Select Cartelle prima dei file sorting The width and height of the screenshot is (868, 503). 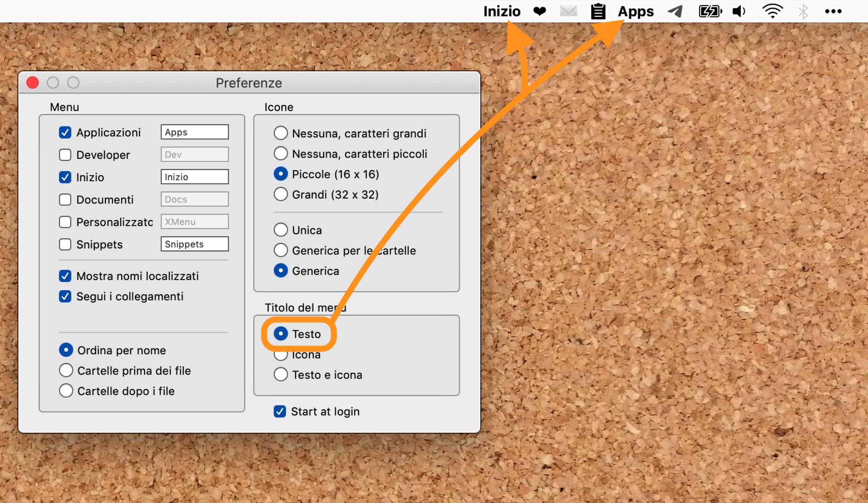[66, 371]
